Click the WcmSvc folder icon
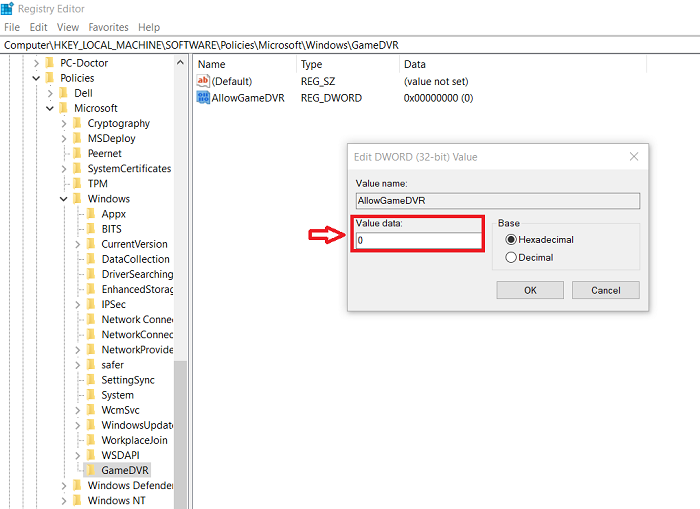The width and height of the screenshot is (700, 509). pos(91,410)
